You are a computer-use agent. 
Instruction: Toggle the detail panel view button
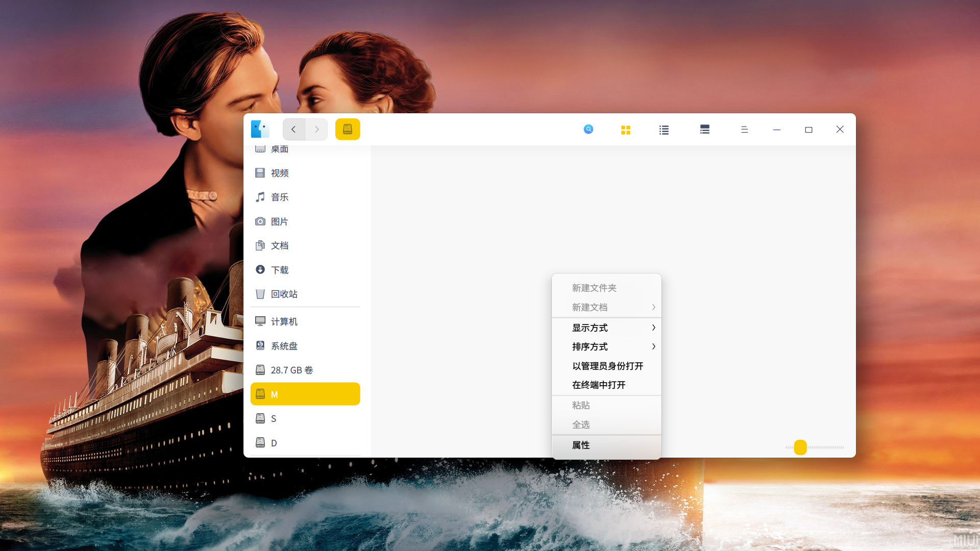[705, 130]
